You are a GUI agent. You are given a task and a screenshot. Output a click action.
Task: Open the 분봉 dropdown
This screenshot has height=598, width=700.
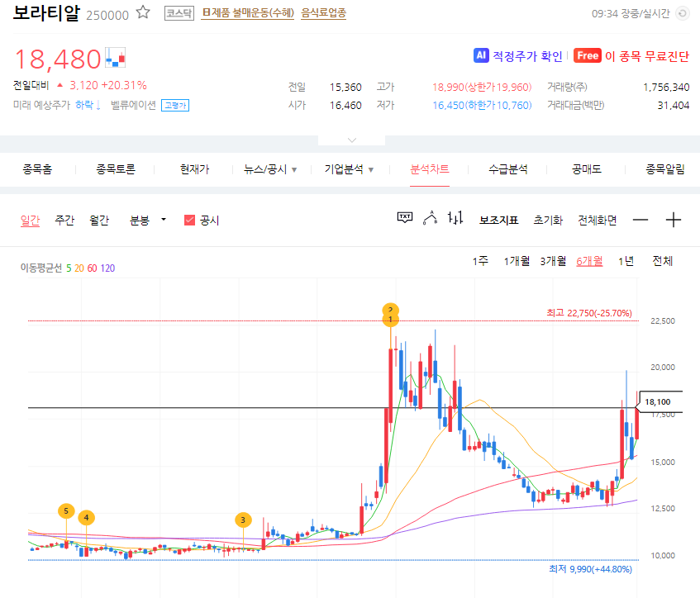(x=144, y=219)
